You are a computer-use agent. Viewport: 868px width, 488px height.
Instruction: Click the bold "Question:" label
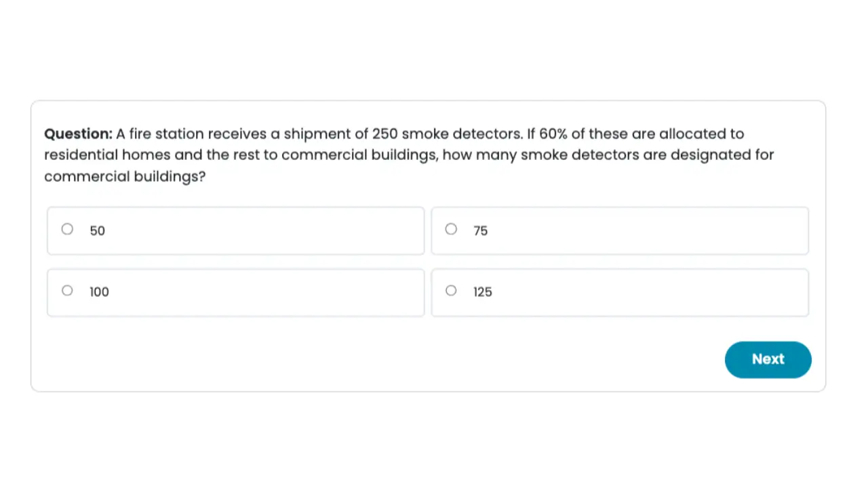pyautogui.click(x=78, y=134)
